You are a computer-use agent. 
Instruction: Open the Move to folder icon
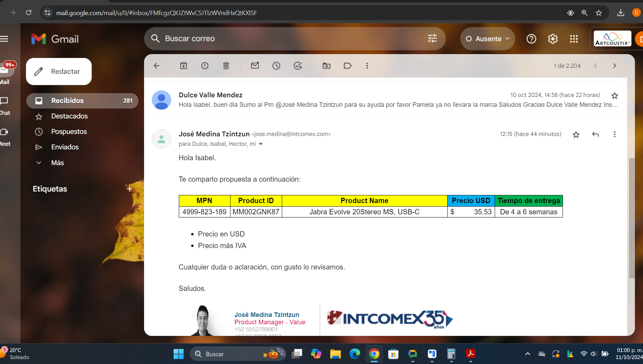[x=326, y=66]
